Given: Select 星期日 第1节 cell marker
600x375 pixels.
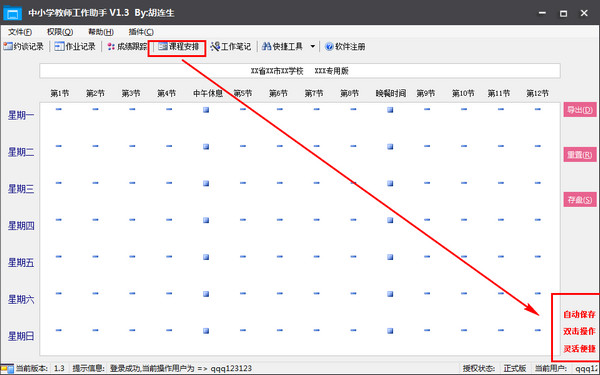Looking at the screenshot, I should coord(59,330).
